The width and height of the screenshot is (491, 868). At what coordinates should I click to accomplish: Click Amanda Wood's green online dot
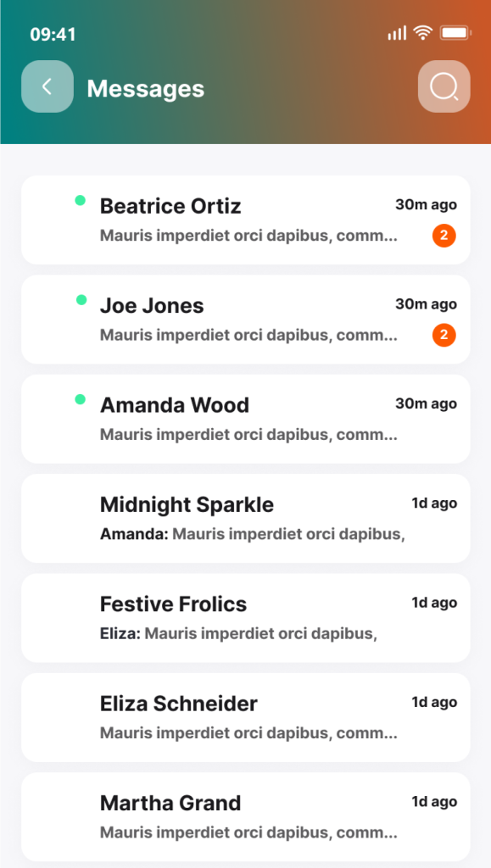tap(81, 399)
